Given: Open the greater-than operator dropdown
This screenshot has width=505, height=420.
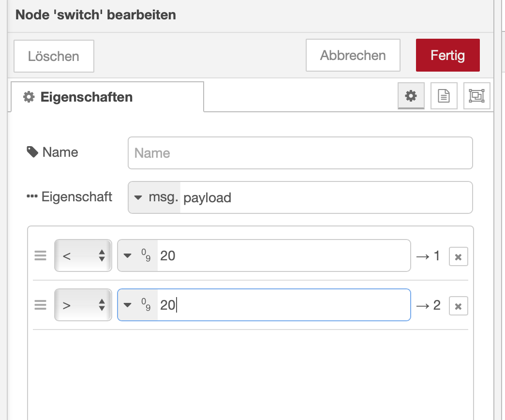Looking at the screenshot, I should coord(83,305).
